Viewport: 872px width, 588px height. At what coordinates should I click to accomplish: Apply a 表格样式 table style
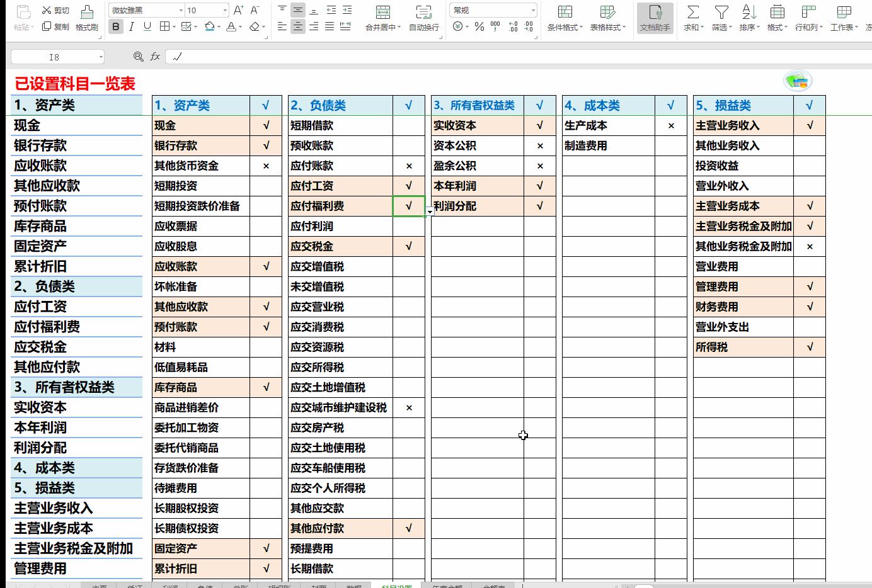tap(605, 18)
